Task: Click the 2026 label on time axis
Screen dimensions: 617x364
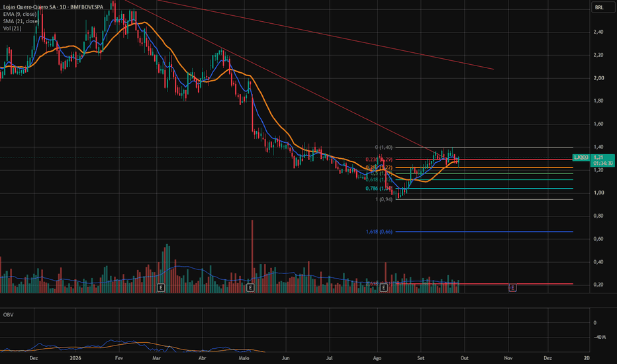Action: click(75, 358)
